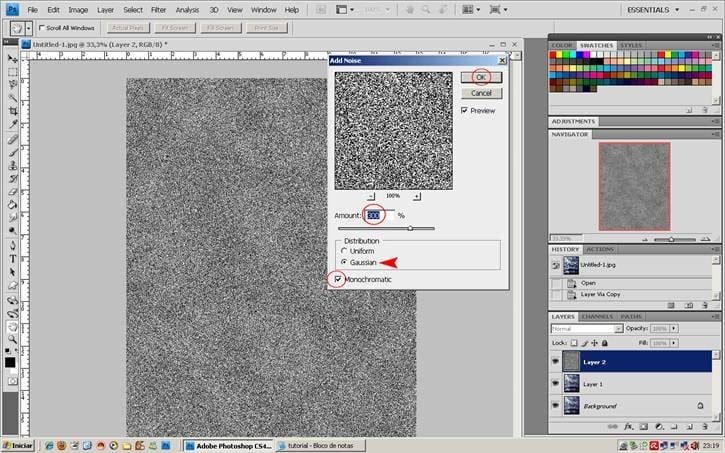Click the Navigator zoom slider
This screenshot has width=725, height=453.
tap(671, 239)
